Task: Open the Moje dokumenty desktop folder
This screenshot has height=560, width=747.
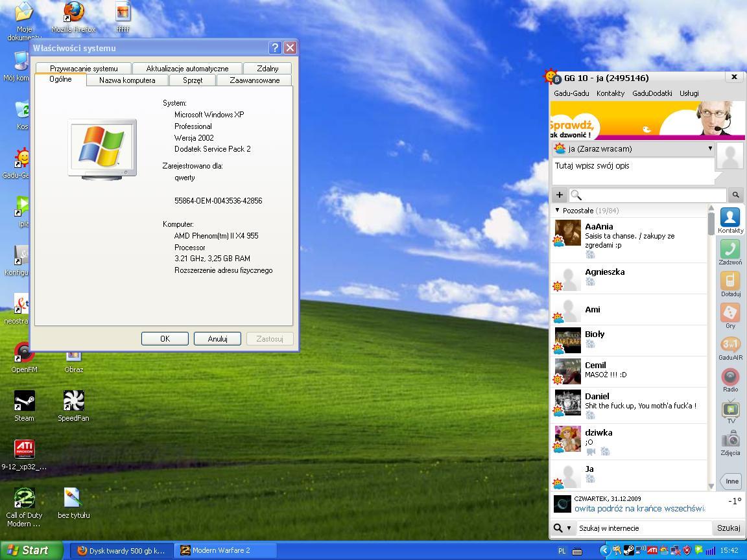Action: tap(24, 21)
